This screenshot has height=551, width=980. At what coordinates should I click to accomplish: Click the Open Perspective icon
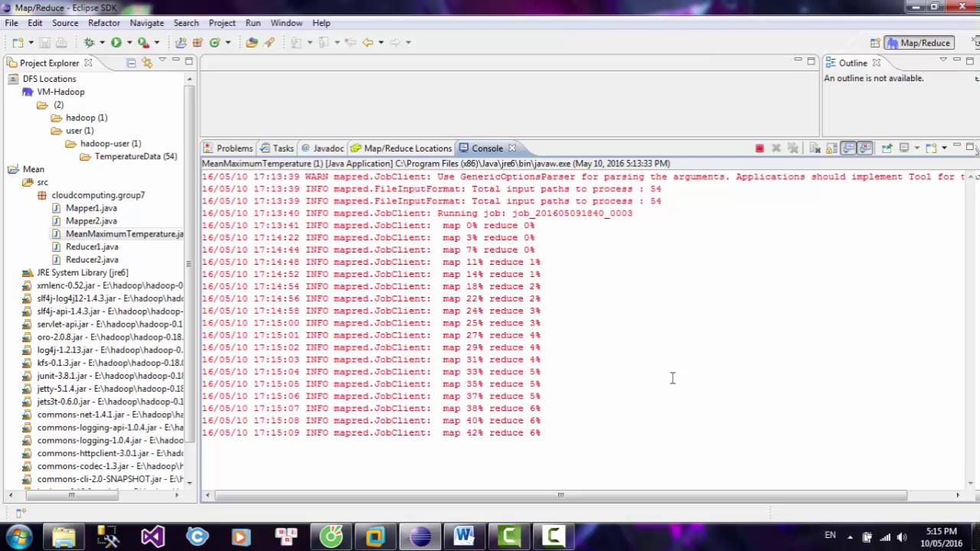coord(875,43)
